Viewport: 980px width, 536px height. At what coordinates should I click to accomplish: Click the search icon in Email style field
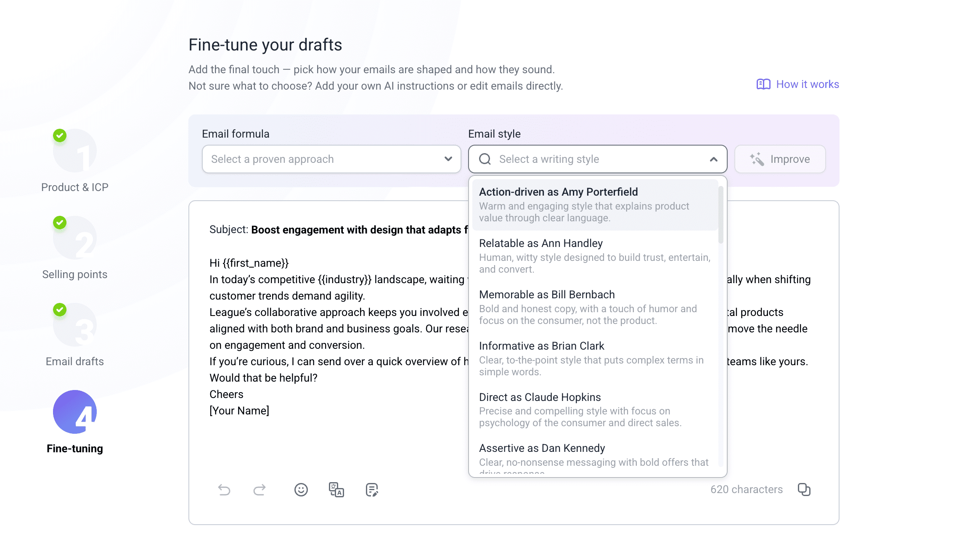click(x=485, y=159)
